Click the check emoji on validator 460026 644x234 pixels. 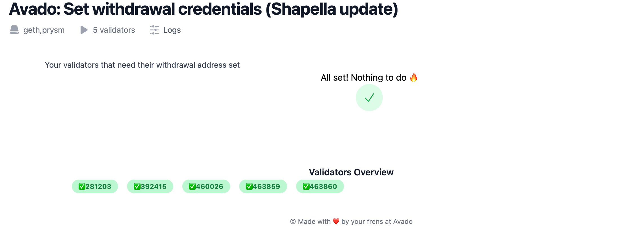pos(192,187)
